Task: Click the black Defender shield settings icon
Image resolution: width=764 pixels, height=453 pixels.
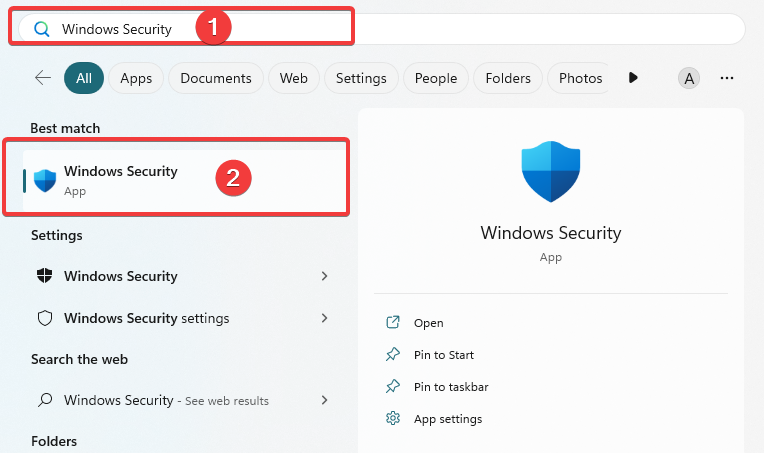Action: point(45,276)
